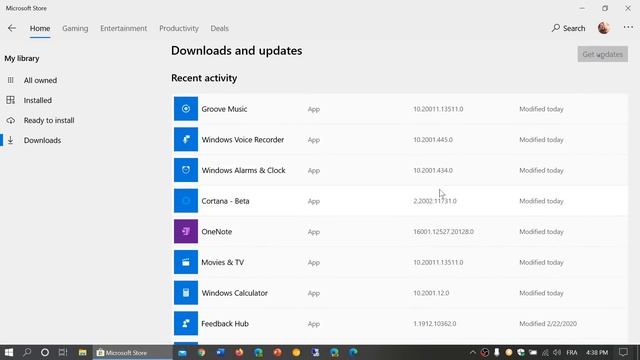Open the user account avatar
Viewport: 640px width, 360px height.
pos(604,28)
